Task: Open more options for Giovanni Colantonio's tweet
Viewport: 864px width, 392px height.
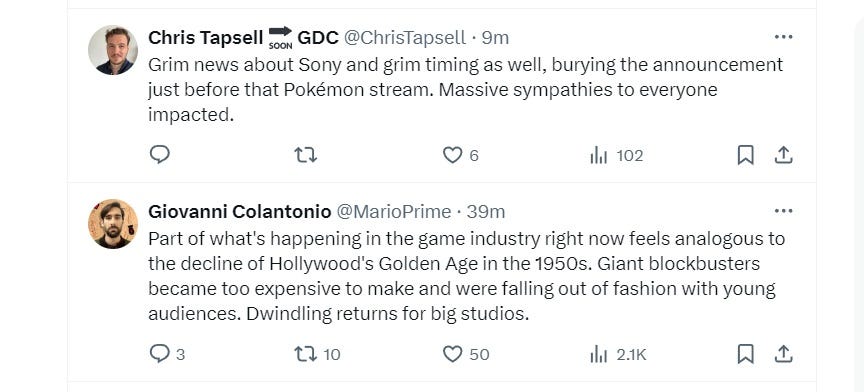Action: coord(783,211)
